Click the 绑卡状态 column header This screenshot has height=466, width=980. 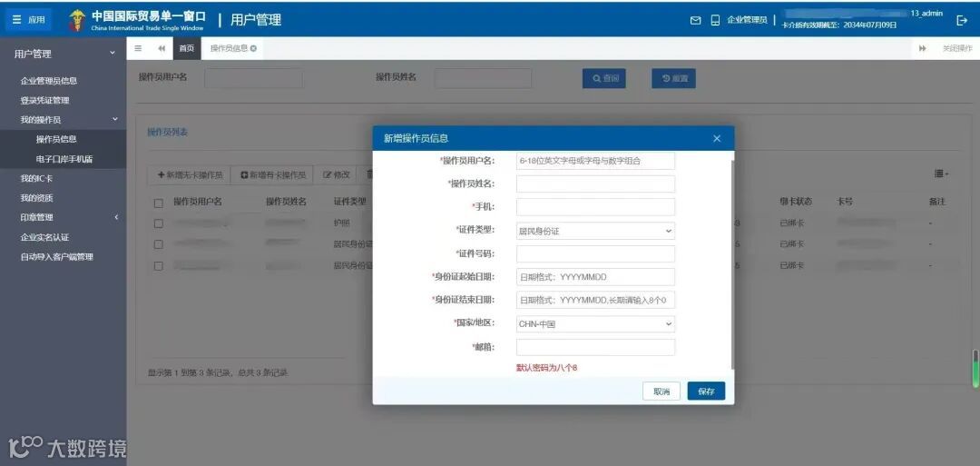tap(796, 202)
